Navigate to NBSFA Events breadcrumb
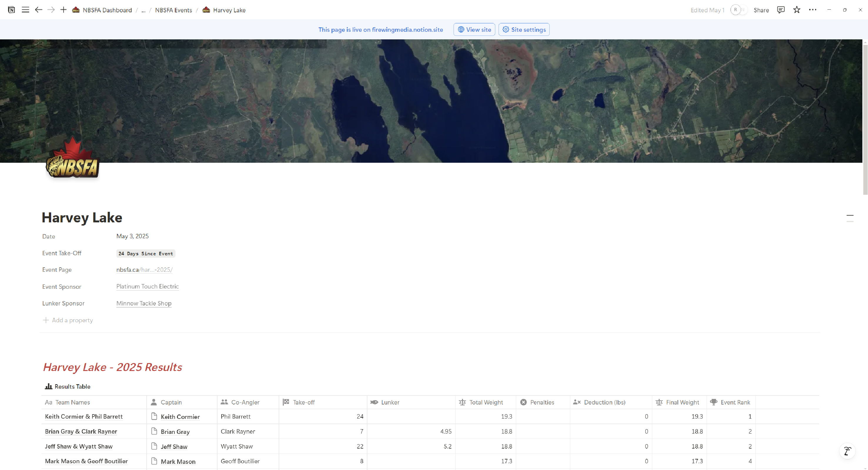Screen dimensions: 868x470 [x=173, y=10]
